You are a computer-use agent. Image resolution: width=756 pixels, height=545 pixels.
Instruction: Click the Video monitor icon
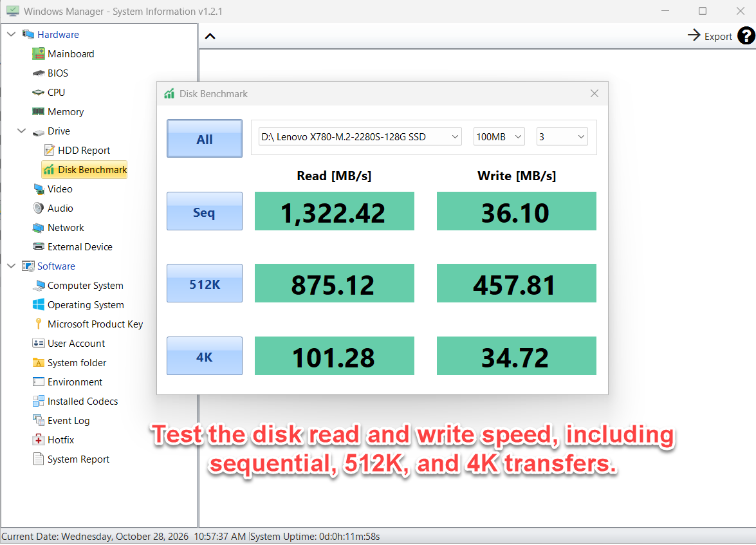38,189
